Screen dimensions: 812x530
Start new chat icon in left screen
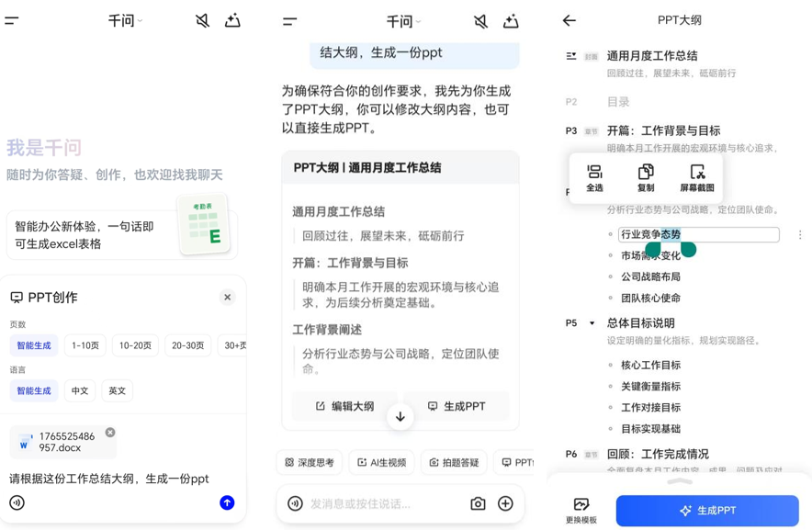click(x=232, y=21)
